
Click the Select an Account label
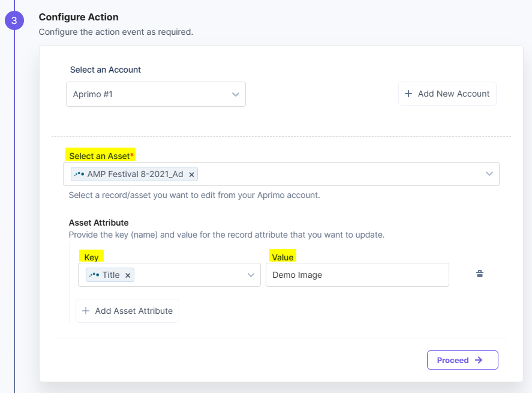point(105,70)
